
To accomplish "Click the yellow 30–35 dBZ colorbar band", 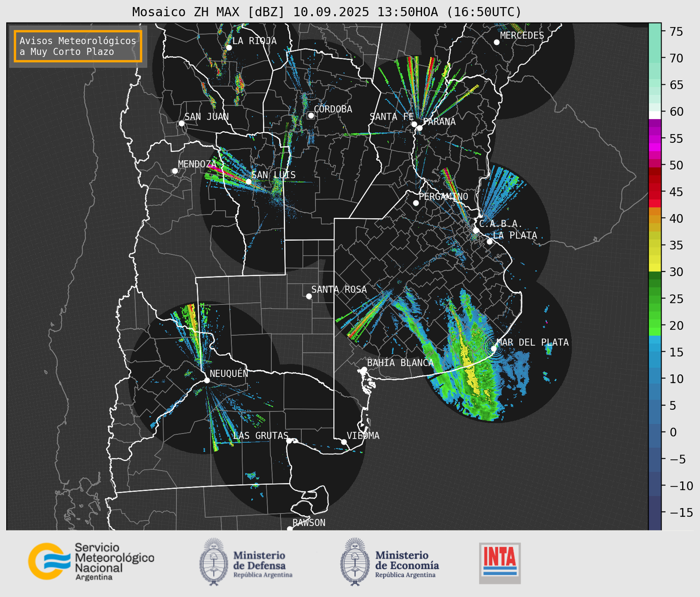I will (654, 257).
